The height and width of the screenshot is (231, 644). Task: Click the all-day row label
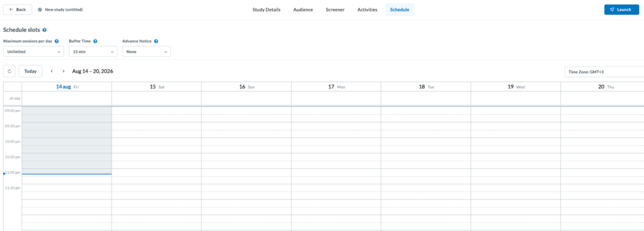click(14, 99)
